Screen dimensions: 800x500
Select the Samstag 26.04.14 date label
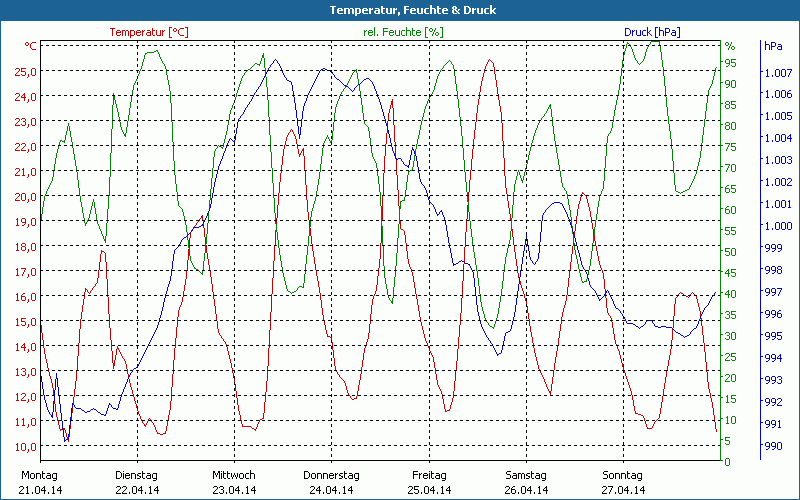click(525, 482)
